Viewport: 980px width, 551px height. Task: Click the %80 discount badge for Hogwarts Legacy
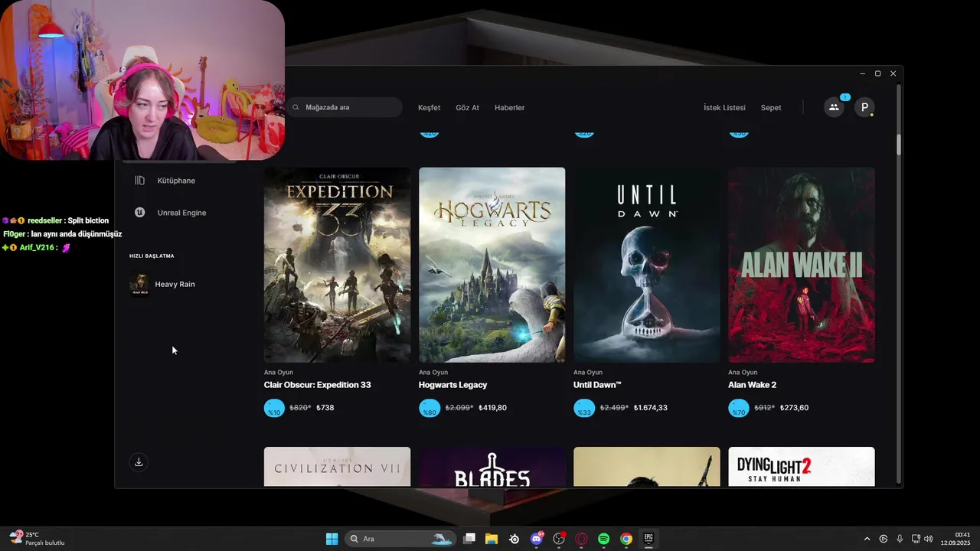pyautogui.click(x=430, y=408)
